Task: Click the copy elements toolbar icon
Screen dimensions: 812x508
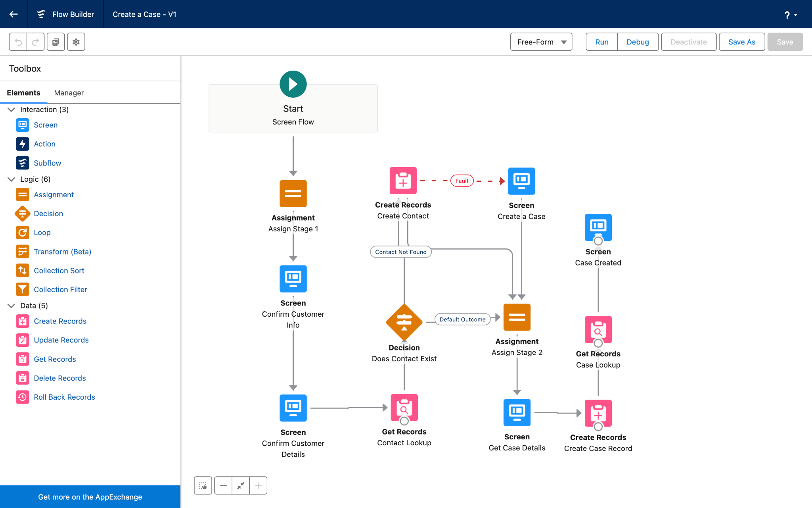Action: pos(56,42)
